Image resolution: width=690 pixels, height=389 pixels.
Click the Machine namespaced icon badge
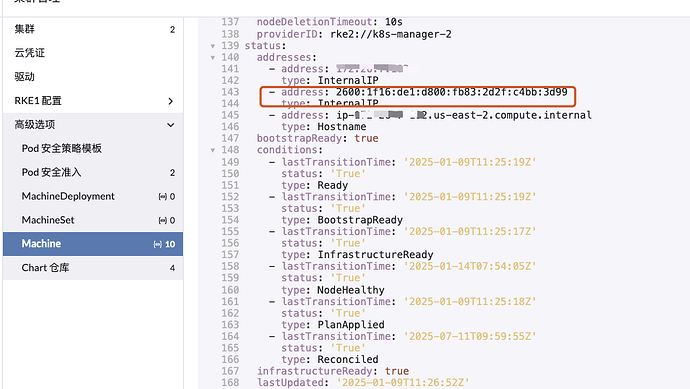[x=157, y=244]
